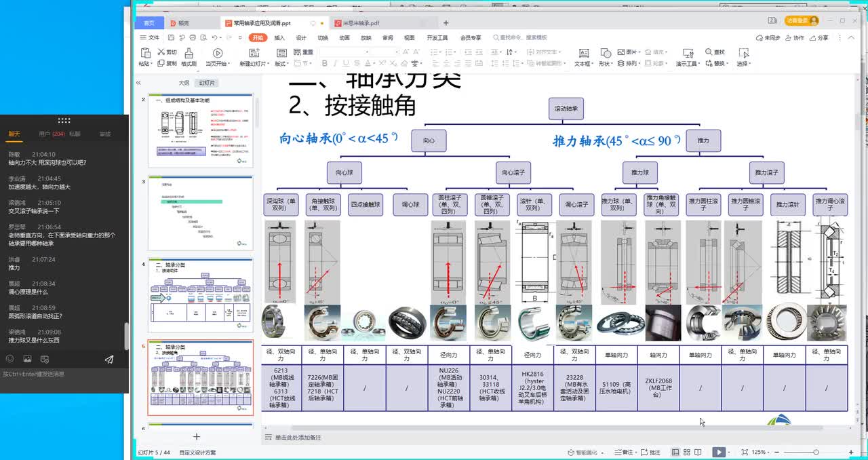The height and width of the screenshot is (460, 868).
Task: Click the emoji icon in chat panel
Action: [x=10, y=359]
